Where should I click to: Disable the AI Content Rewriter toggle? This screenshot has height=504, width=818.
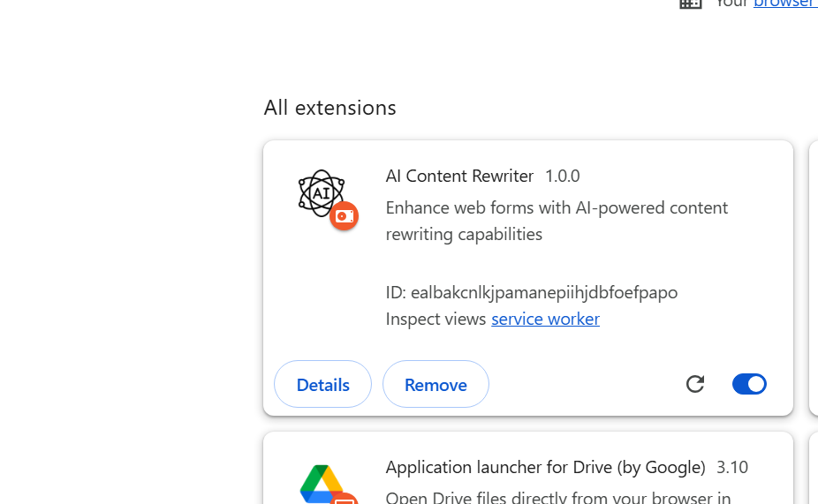(x=749, y=384)
